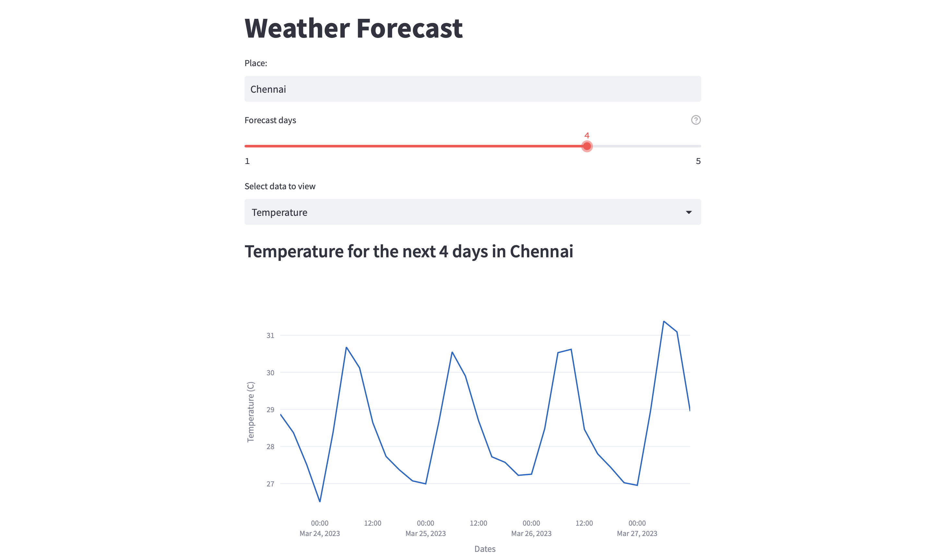
Task: Select the red slider handle
Action: tap(587, 146)
